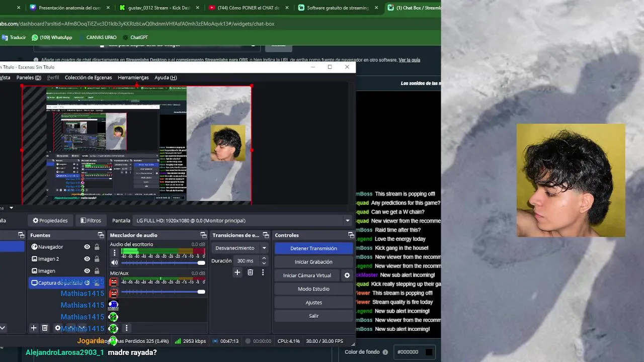Toggle visibility of Imagen 2 source
The width and height of the screenshot is (644, 362).
tap(87, 259)
